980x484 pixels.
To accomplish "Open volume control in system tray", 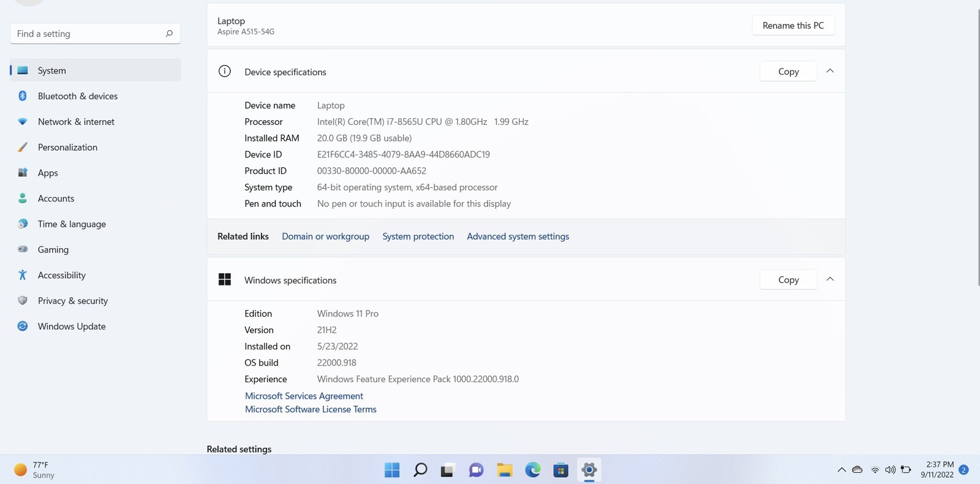I will [890, 470].
